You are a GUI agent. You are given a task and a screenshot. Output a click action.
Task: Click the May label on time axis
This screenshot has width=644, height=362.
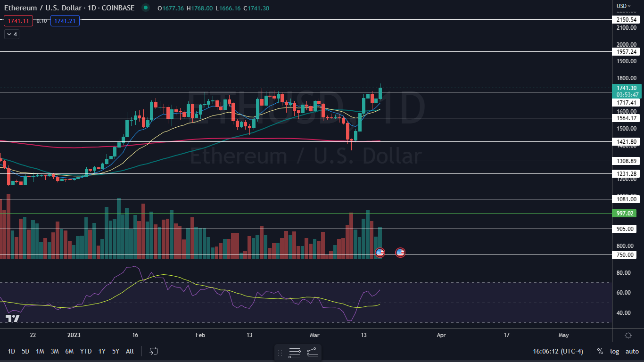564,335
